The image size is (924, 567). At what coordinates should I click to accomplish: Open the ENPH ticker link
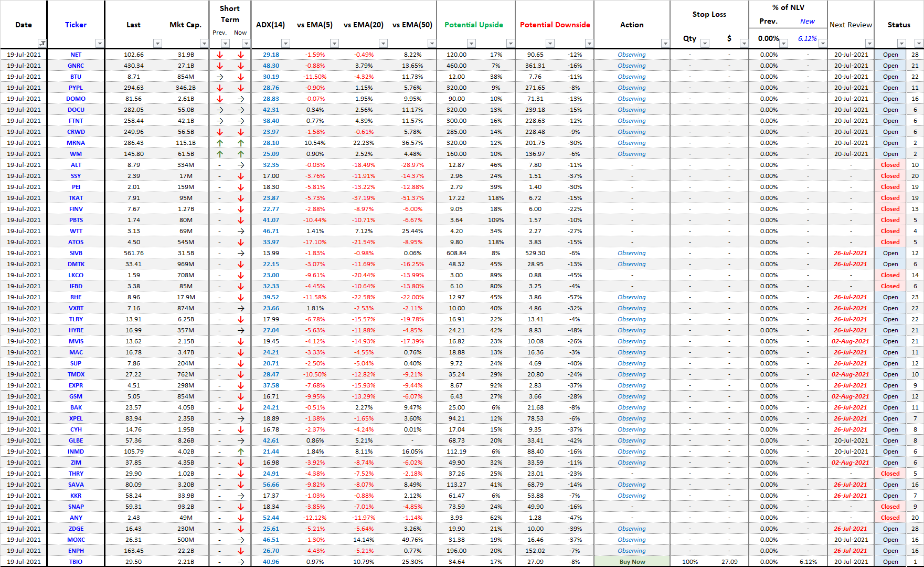point(76,551)
